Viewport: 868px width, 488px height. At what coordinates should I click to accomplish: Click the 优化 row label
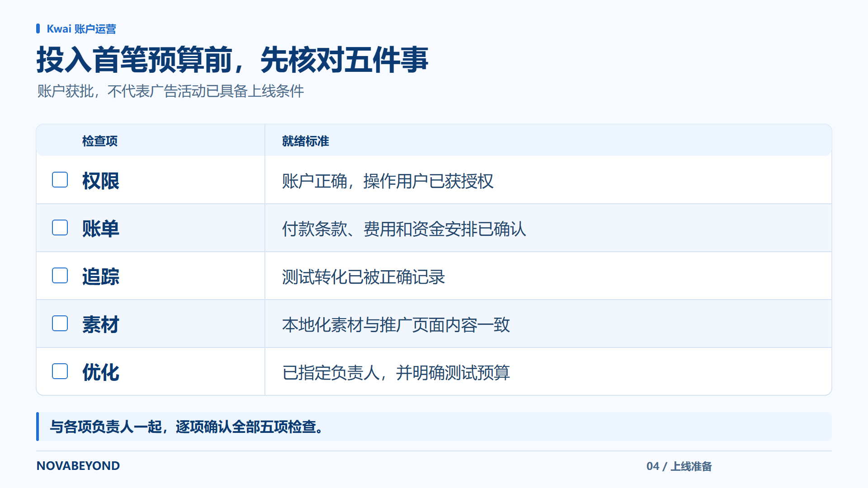(101, 372)
